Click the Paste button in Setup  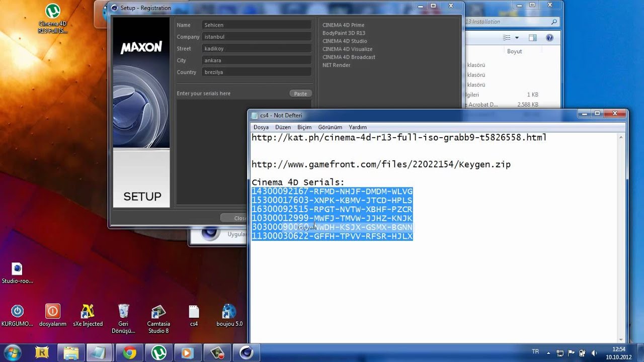[300, 94]
